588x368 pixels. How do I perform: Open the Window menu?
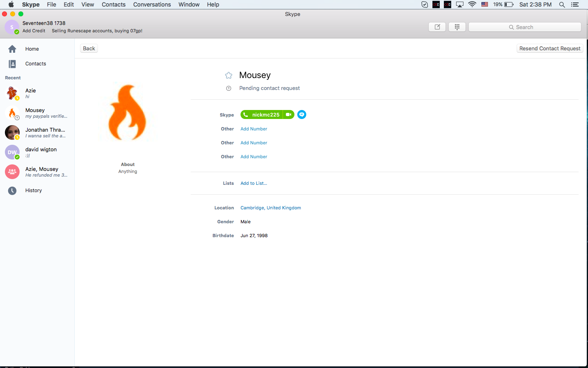coord(189,4)
